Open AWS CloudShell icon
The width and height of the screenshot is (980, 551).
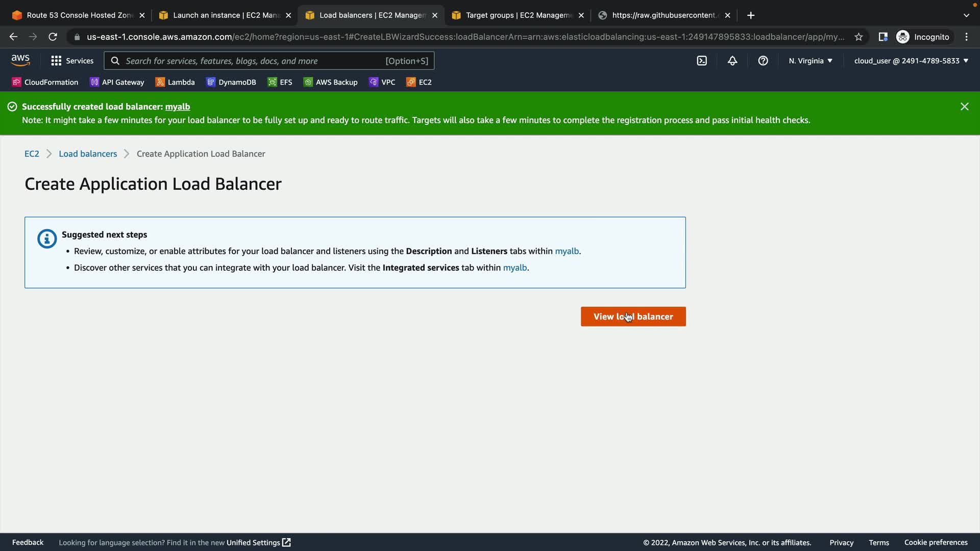702,61
